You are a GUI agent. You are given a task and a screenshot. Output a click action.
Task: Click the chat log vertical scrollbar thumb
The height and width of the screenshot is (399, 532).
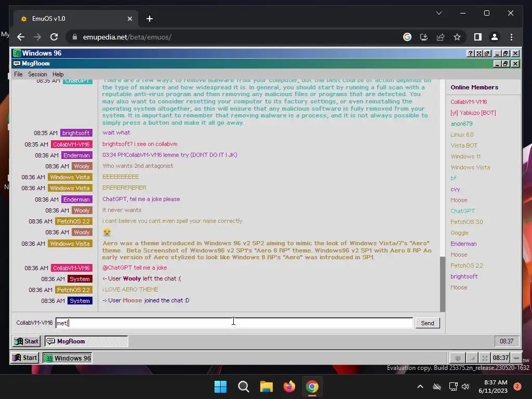pyautogui.click(x=443, y=284)
